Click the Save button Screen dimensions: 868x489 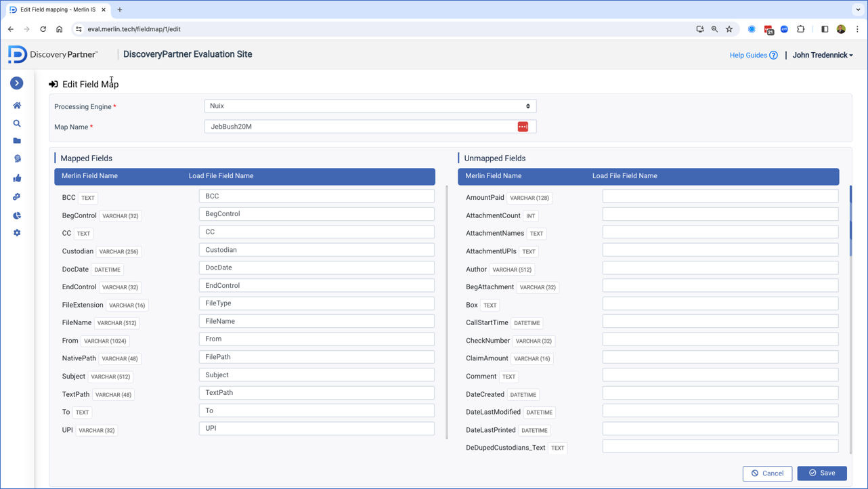pos(821,473)
